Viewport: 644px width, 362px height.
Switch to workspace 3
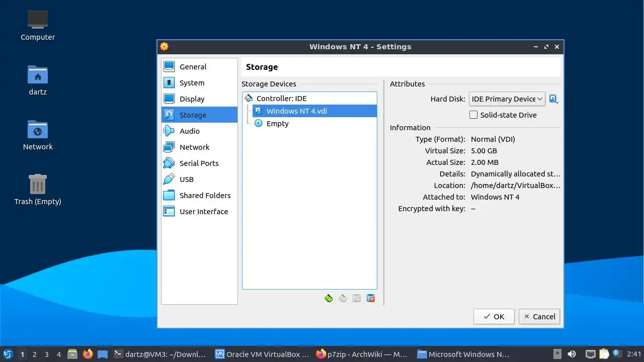(46, 354)
